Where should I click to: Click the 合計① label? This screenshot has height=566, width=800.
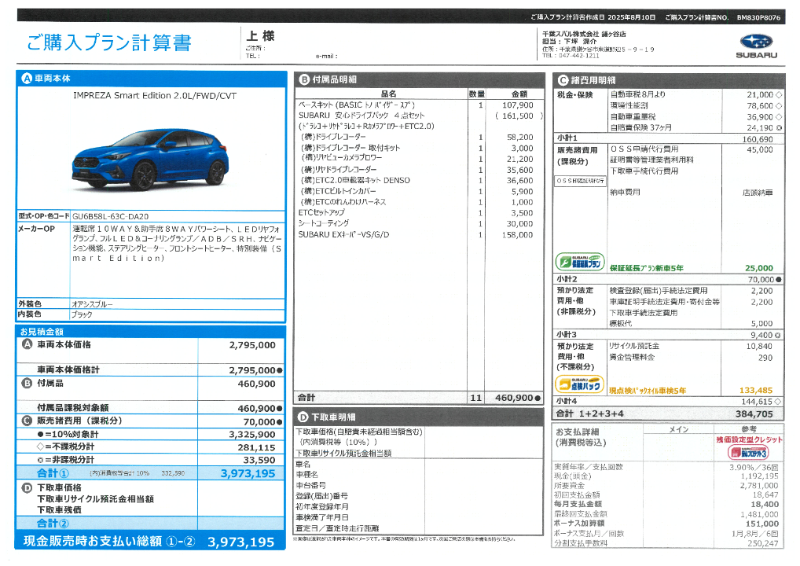(x=53, y=473)
